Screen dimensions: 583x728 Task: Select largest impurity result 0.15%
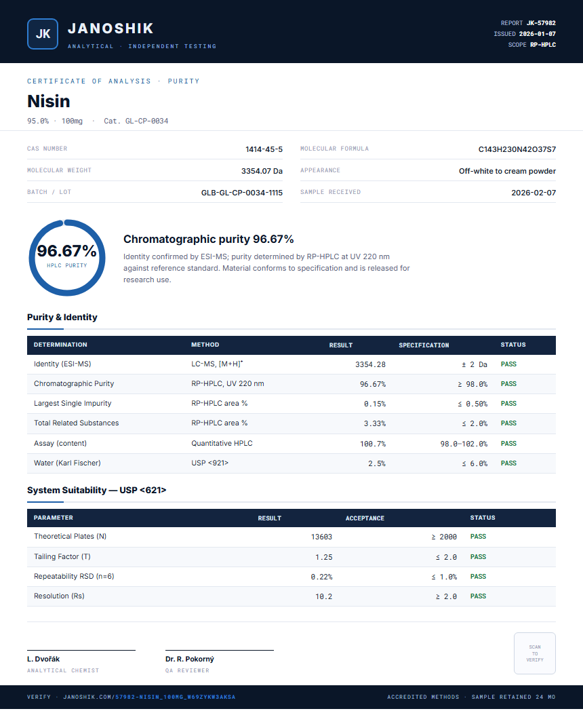[x=374, y=404]
